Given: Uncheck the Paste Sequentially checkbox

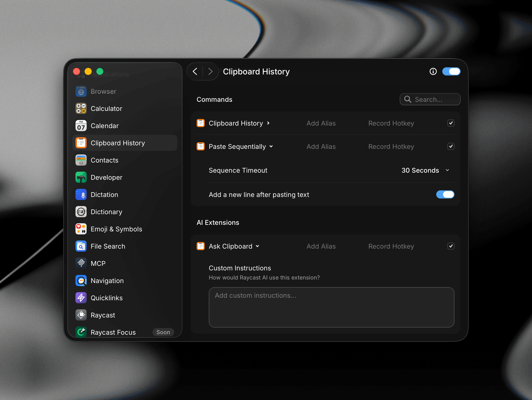Looking at the screenshot, I should [451, 147].
